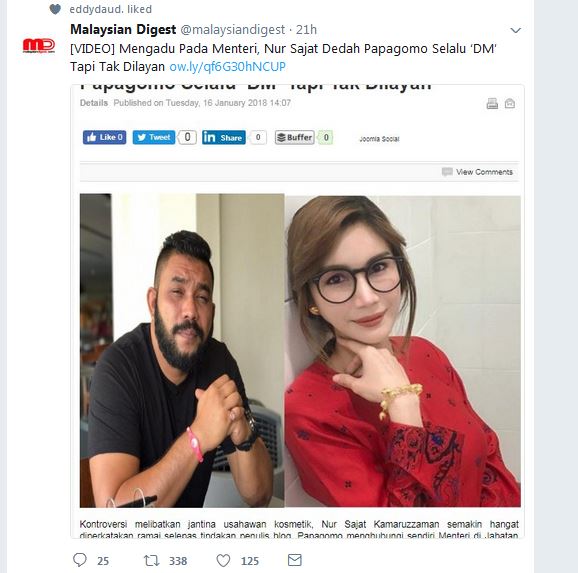Open the 21h tweet timestamp

pyautogui.click(x=306, y=29)
